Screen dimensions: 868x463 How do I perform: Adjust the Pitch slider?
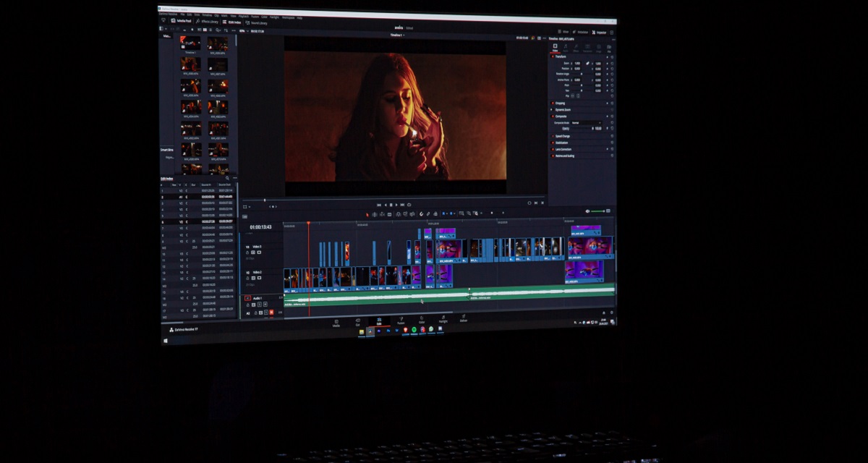581,85
